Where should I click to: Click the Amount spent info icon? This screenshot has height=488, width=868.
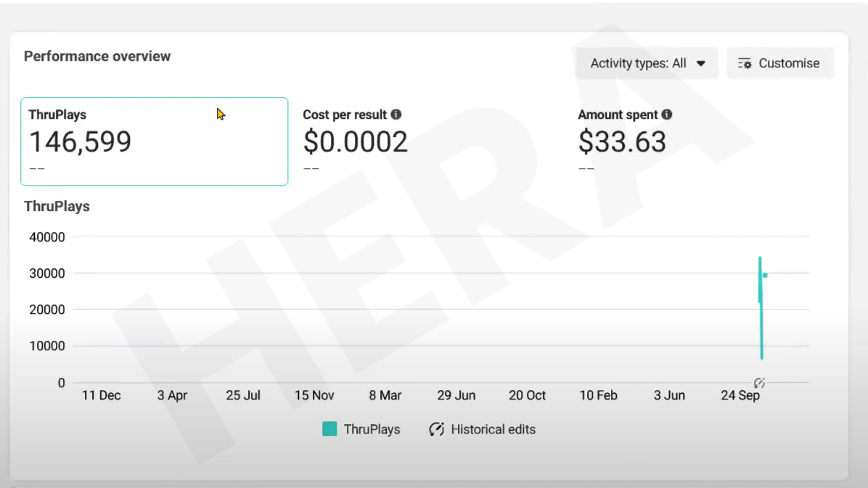(x=667, y=115)
